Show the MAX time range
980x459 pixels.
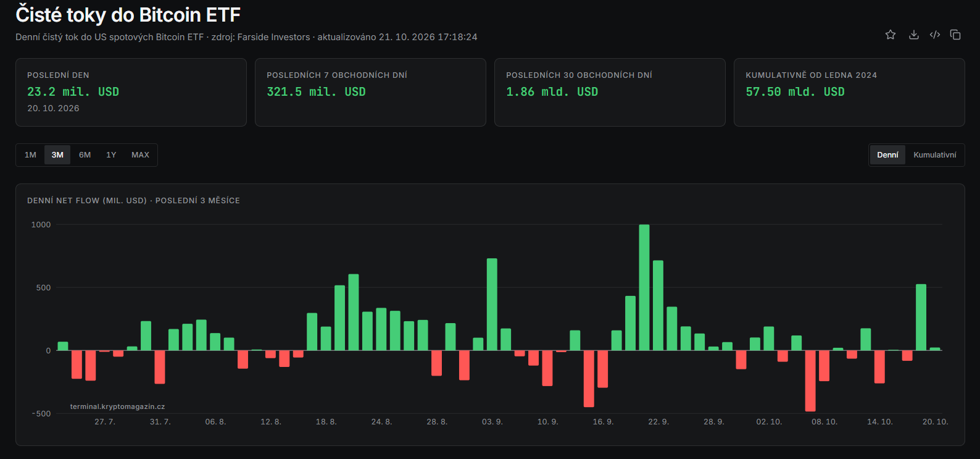(x=140, y=155)
